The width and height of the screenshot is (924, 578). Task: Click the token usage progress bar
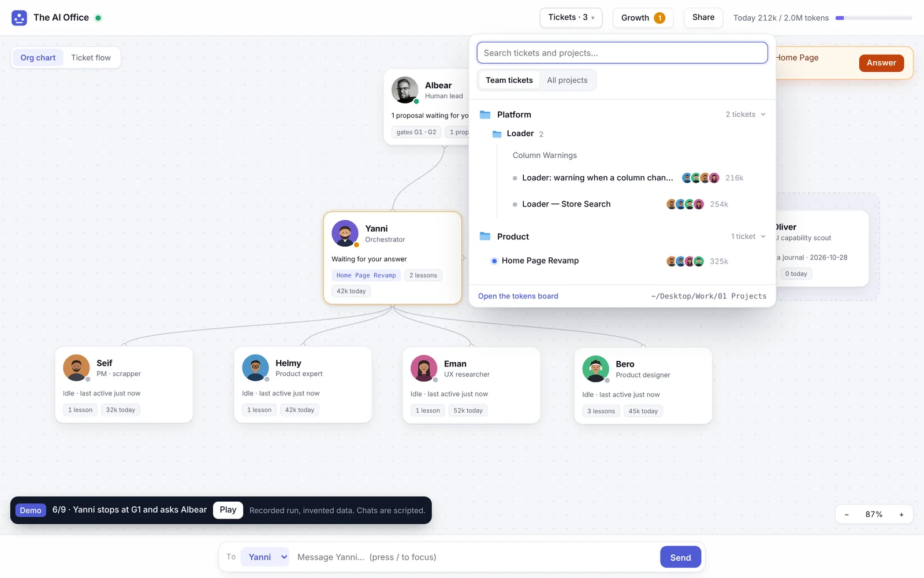874,18
